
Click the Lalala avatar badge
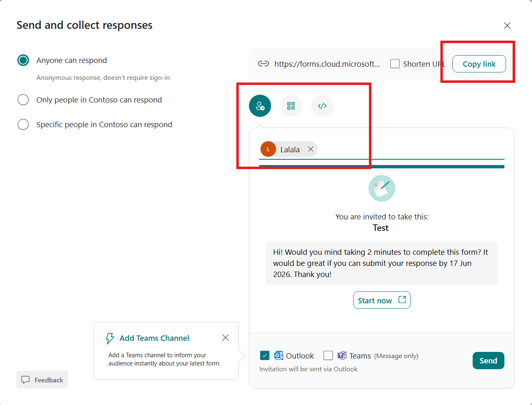(268, 149)
